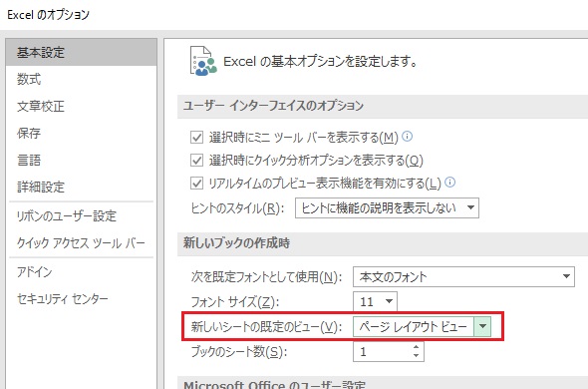
Task: Click the Excel basic options header icon
Action: click(203, 61)
